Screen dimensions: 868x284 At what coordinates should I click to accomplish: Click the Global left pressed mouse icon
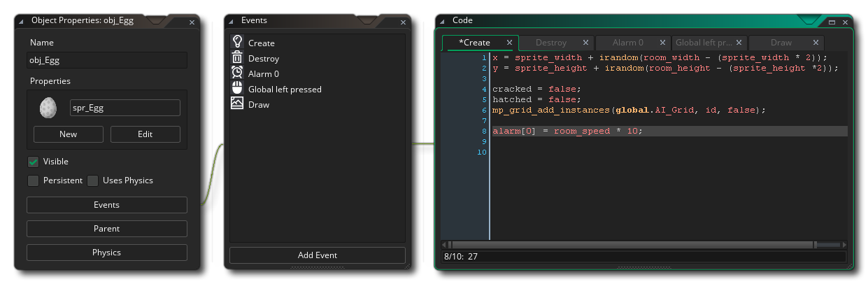(x=237, y=89)
